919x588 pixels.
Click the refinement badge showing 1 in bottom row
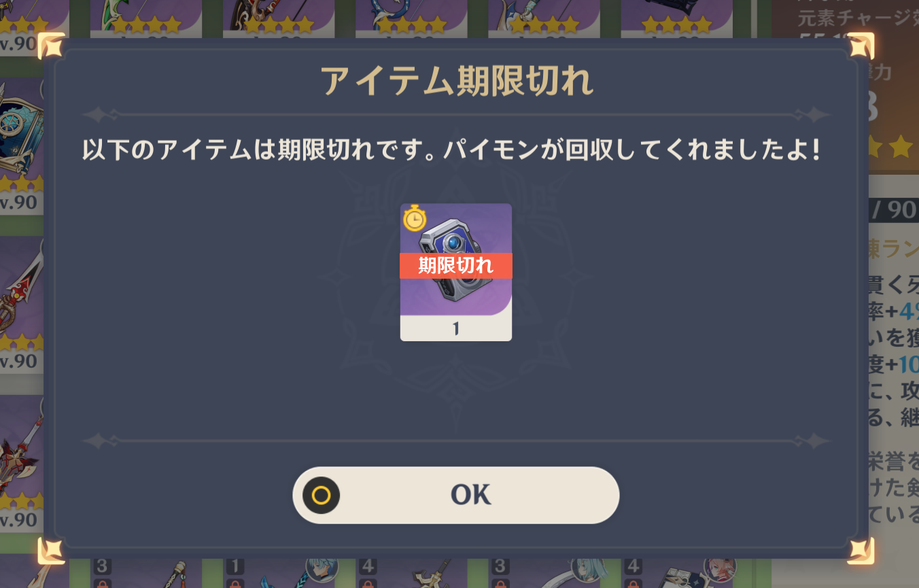coord(235,566)
